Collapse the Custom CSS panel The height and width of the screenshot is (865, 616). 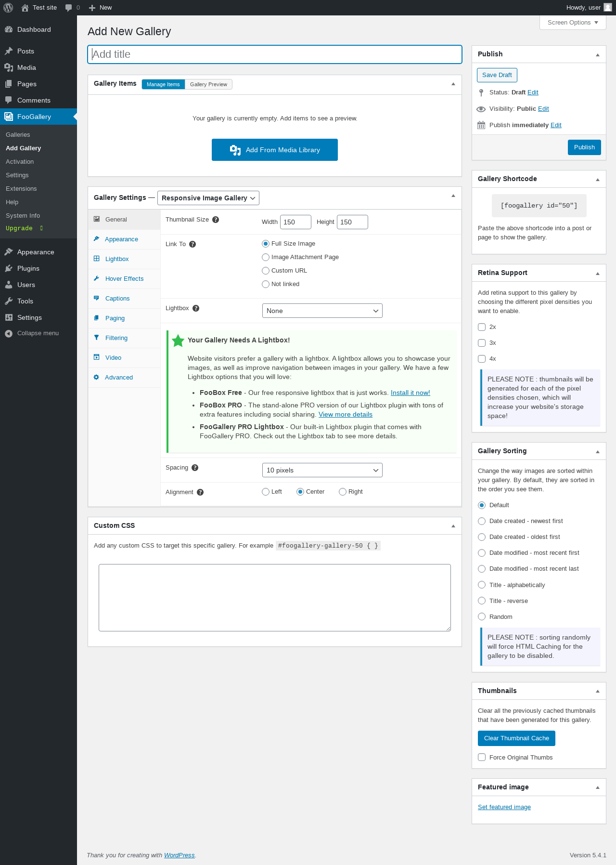click(x=453, y=526)
